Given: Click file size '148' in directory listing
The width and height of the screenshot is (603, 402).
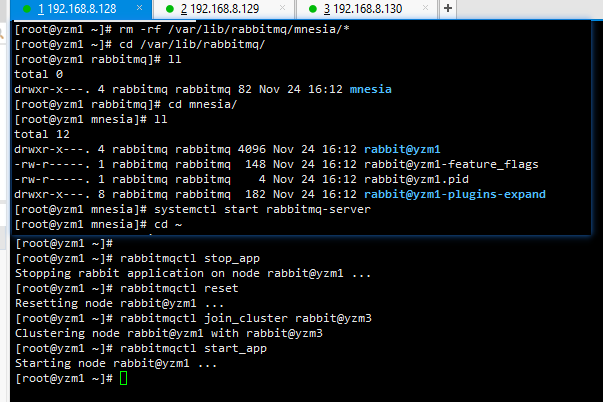Looking at the screenshot, I should point(255,164).
